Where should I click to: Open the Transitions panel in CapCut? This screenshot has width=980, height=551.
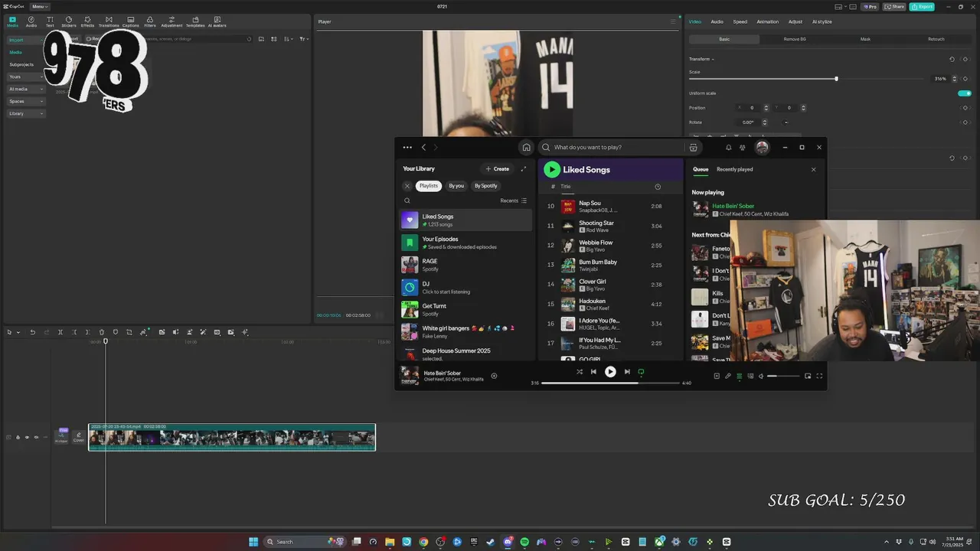point(109,21)
